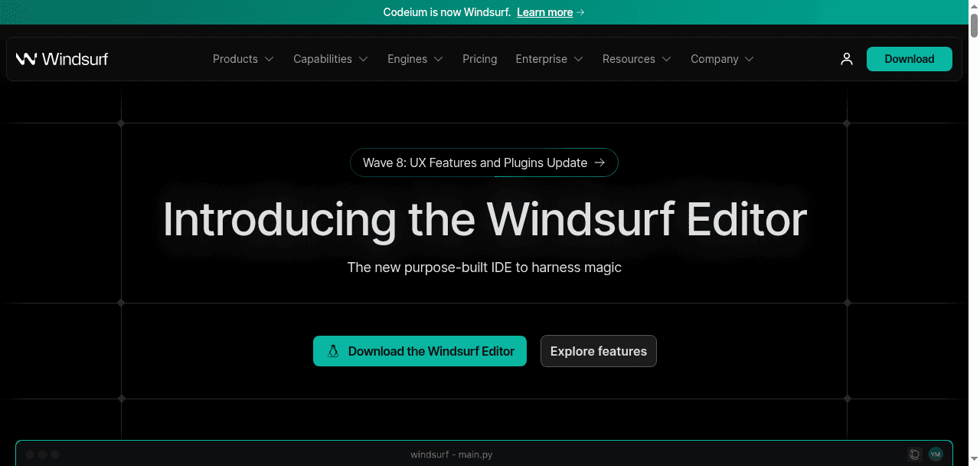Image resolution: width=980 pixels, height=466 pixels.
Task: Follow the Learn more link in top banner
Action: click(544, 12)
